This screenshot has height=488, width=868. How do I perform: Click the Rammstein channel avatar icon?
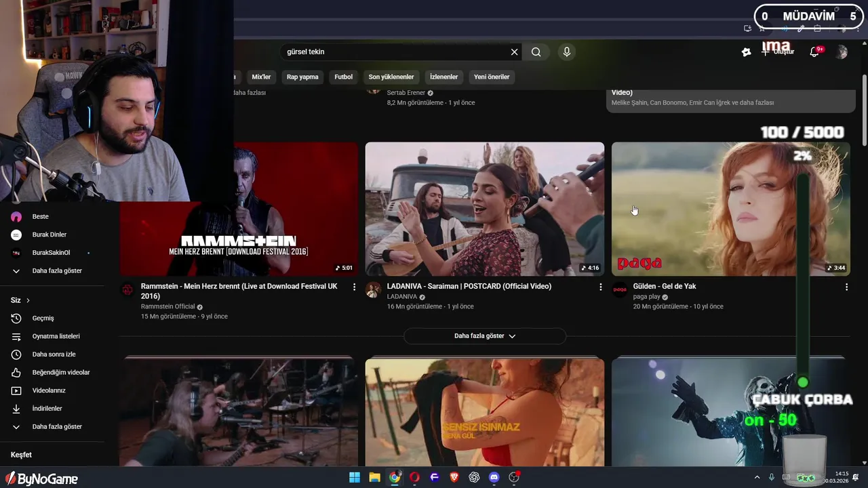point(127,290)
